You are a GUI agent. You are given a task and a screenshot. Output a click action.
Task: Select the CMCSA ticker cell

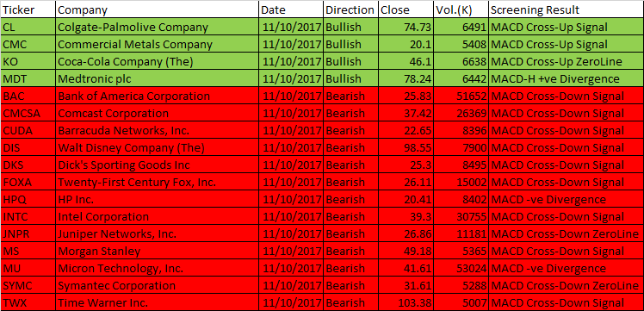[x=28, y=113]
